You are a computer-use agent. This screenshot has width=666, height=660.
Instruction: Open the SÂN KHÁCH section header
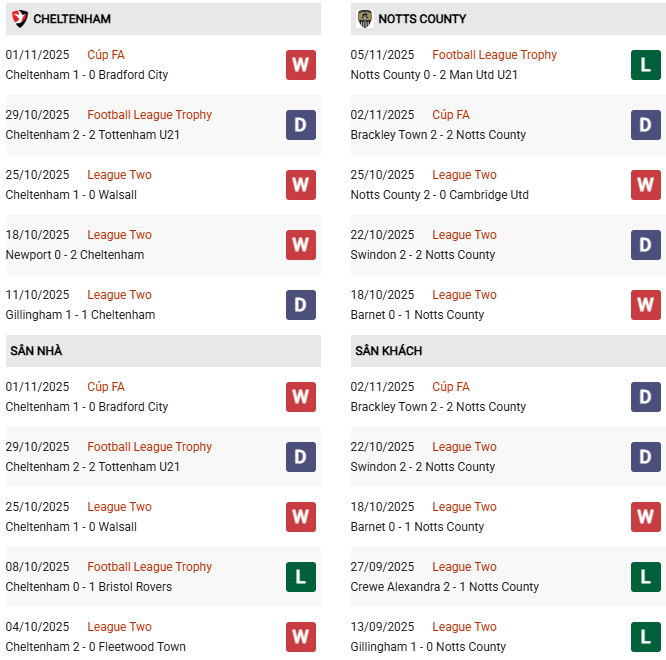point(388,351)
